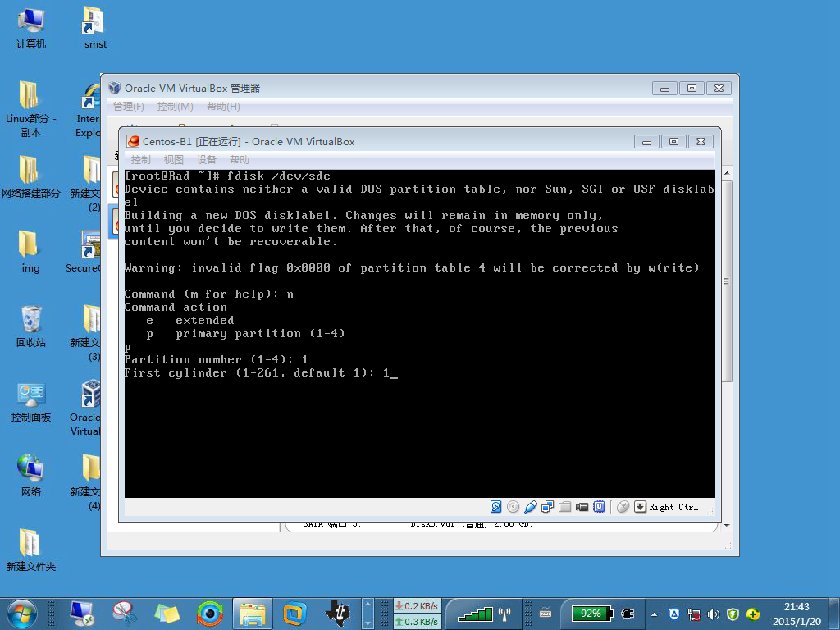Minimize the Centos-B1 VM window
Image resolution: width=840 pixels, height=630 pixels.
[x=646, y=141]
